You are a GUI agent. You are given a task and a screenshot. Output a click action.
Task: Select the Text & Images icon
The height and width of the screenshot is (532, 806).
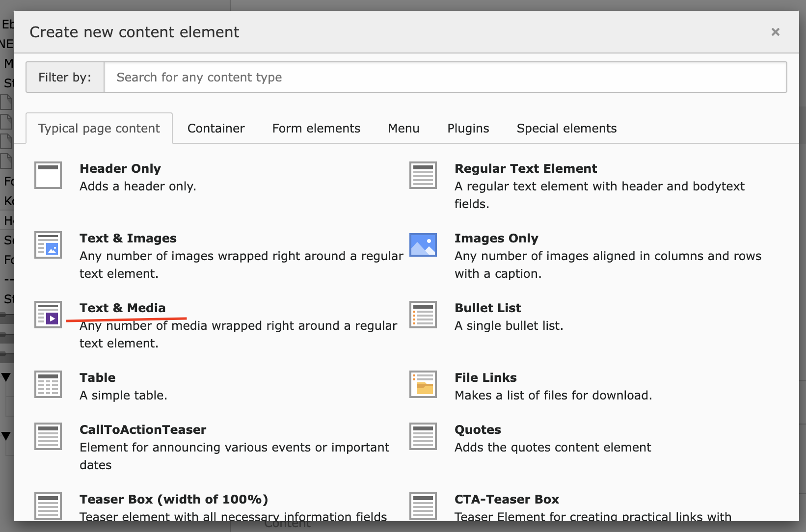(x=48, y=245)
